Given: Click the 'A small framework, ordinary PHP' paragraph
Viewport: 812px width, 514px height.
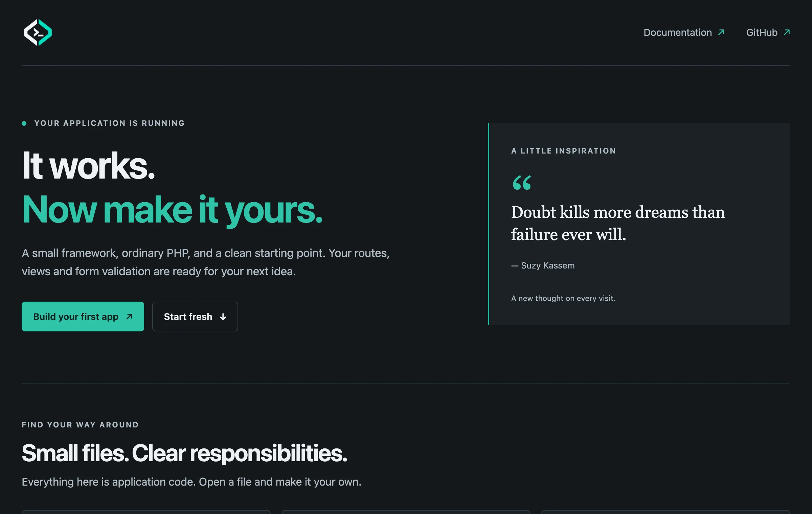Looking at the screenshot, I should (206, 262).
